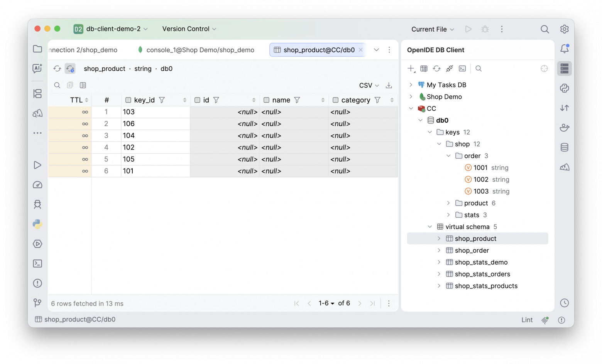Toggle the key_id column filter
This screenshot has width=602, height=364.
click(162, 100)
